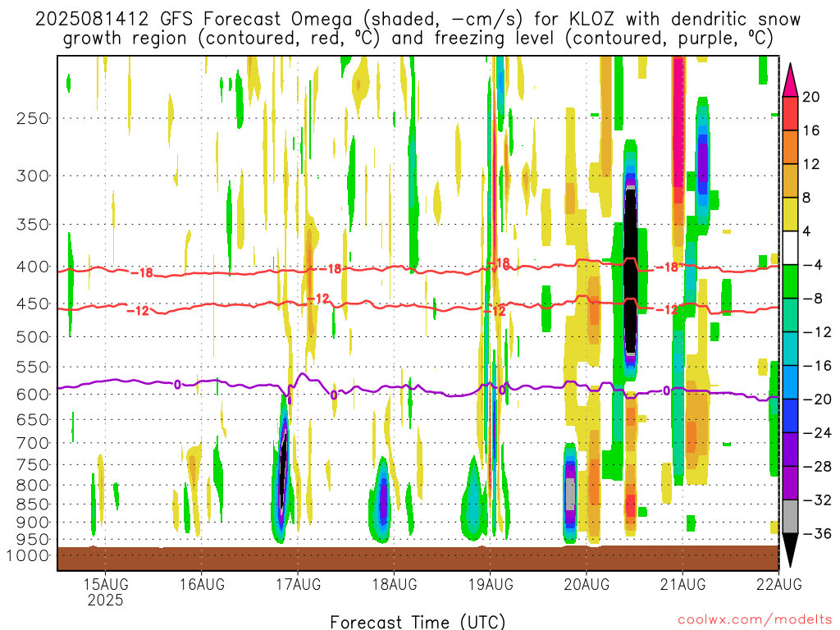Screen dimensions: 840x630
Task: Click the colorbar value label -20
Action: click(x=818, y=399)
